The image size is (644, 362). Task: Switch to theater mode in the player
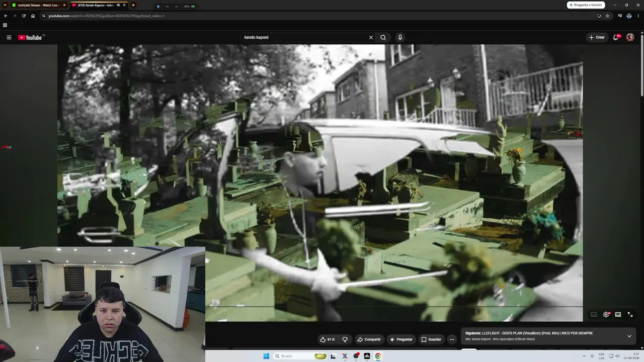click(618, 314)
